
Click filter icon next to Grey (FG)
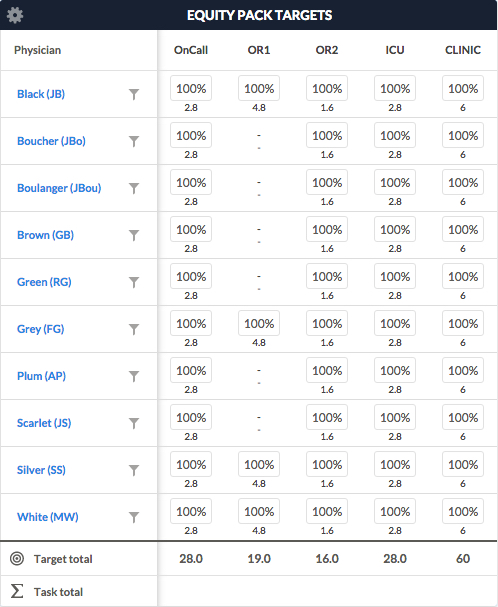point(134,329)
